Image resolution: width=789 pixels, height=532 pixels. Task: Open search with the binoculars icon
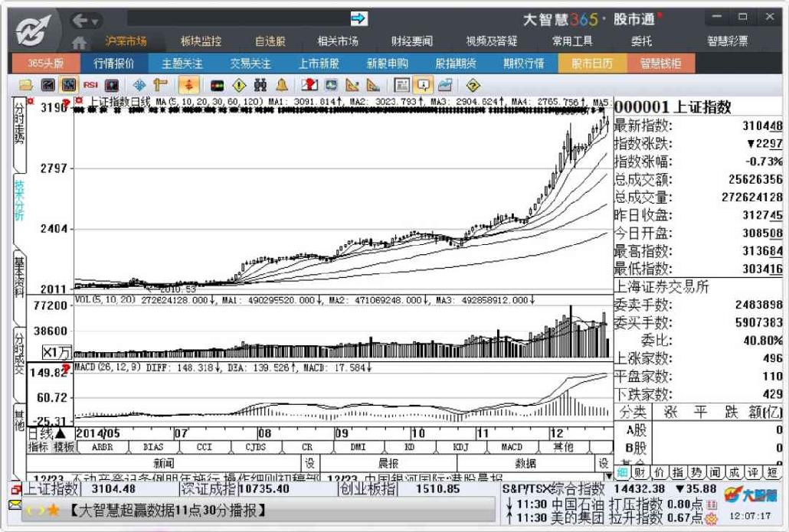[260, 85]
